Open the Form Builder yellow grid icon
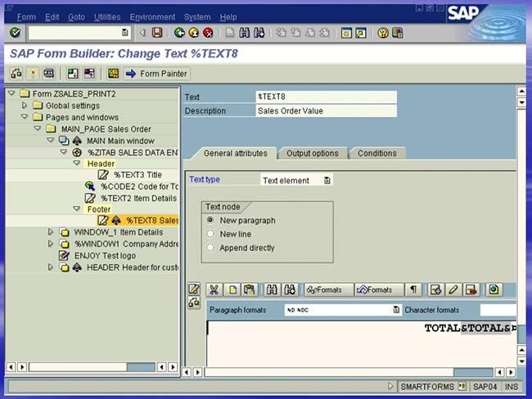 113,74
